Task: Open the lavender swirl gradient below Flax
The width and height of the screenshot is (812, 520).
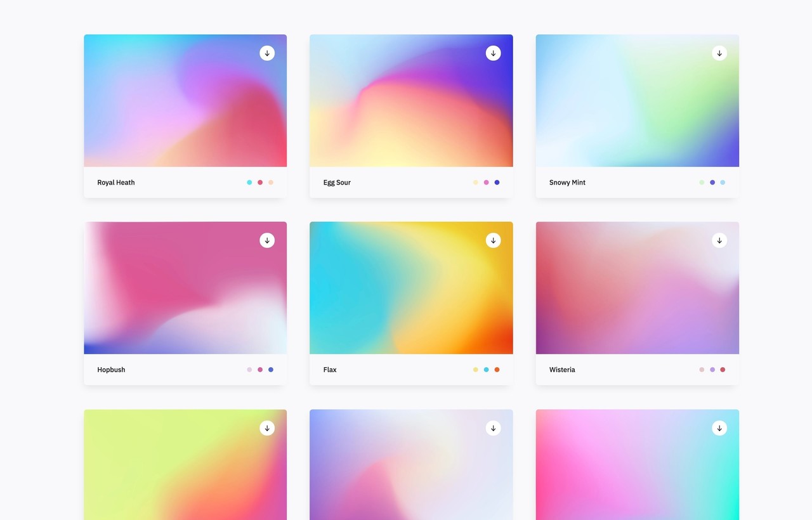Action: (x=411, y=465)
